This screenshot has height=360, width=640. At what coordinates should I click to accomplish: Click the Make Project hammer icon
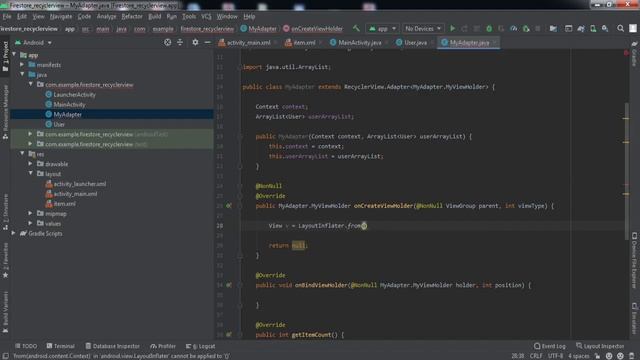(x=356, y=29)
